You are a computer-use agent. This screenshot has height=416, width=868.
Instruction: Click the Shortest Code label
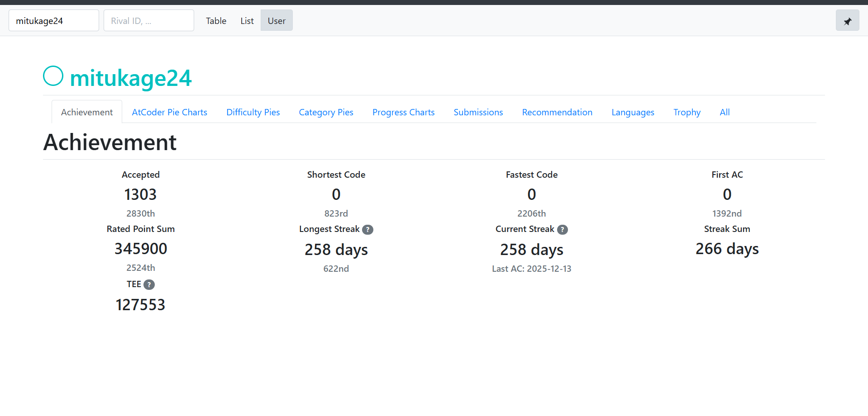pyautogui.click(x=336, y=175)
